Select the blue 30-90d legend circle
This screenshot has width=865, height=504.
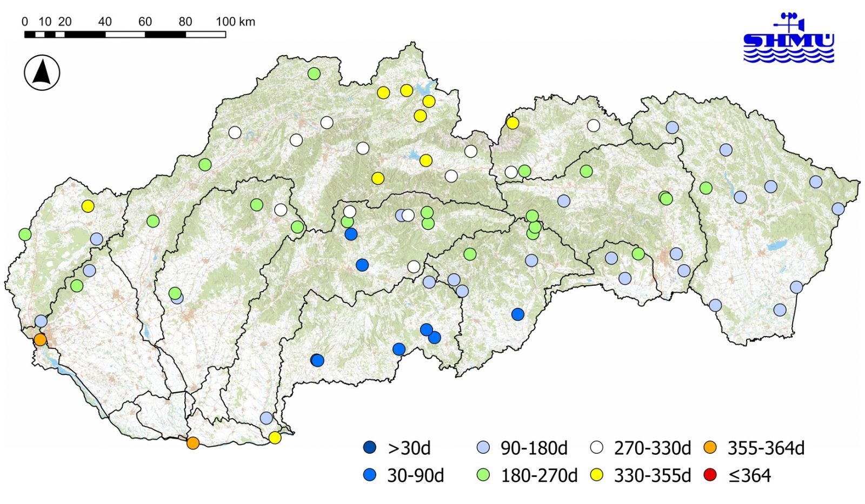tap(370, 475)
